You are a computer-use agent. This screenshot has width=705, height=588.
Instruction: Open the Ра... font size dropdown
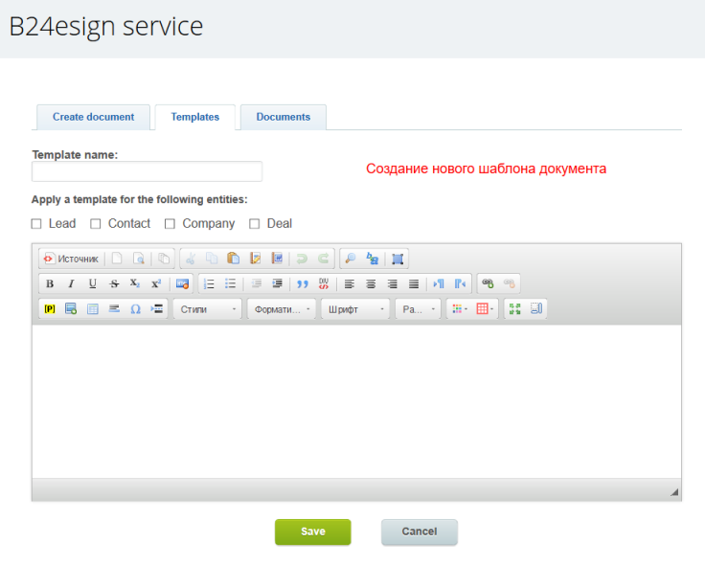[x=419, y=309]
